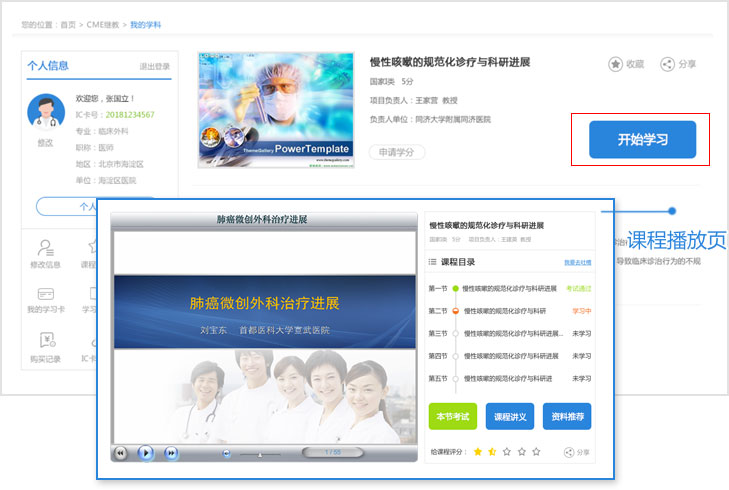Screen dimensions: 729x490
Task: Click the 开始学习 button
Action: pyautogui.click(x=643, y=139)
